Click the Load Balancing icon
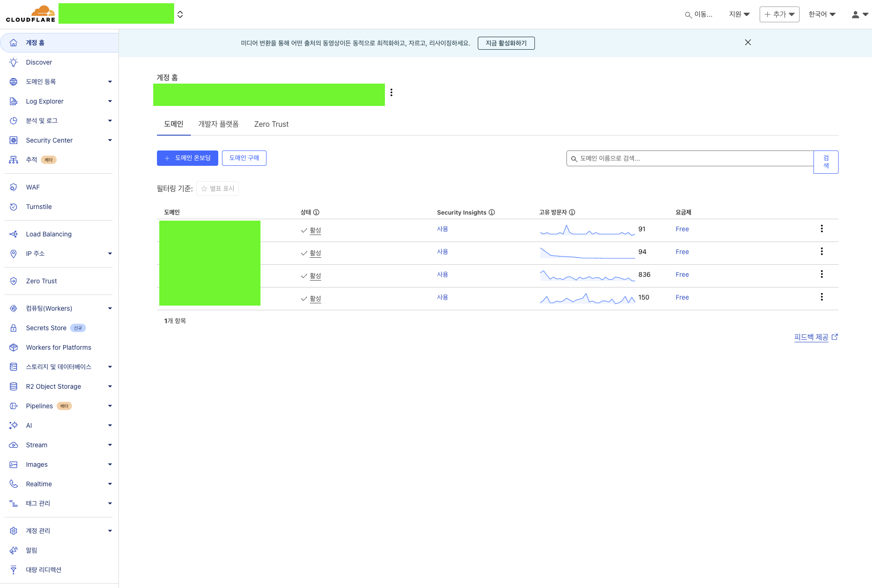The width and height of the screenshot is (872, 588). pos(13,234)
